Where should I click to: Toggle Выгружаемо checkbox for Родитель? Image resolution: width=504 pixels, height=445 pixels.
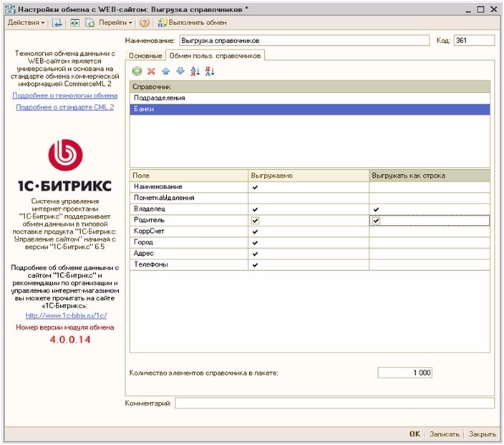pyautogui.click(x=255, y=221)
